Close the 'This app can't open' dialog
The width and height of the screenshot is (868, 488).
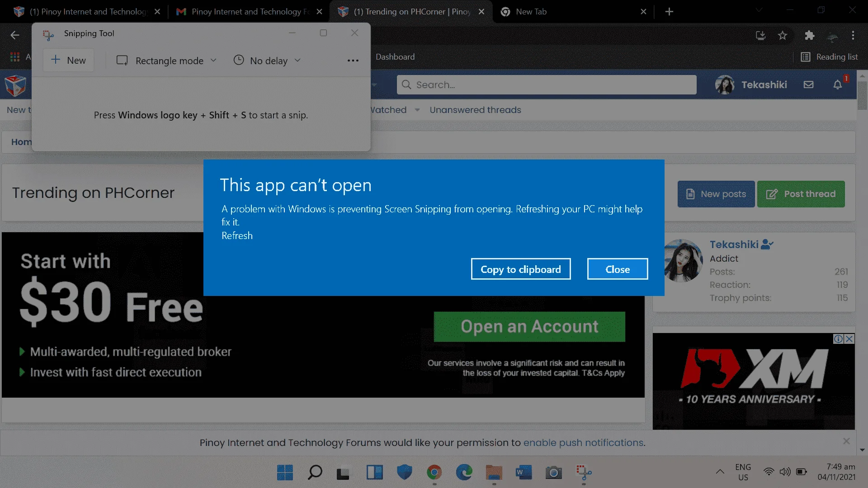618,269
